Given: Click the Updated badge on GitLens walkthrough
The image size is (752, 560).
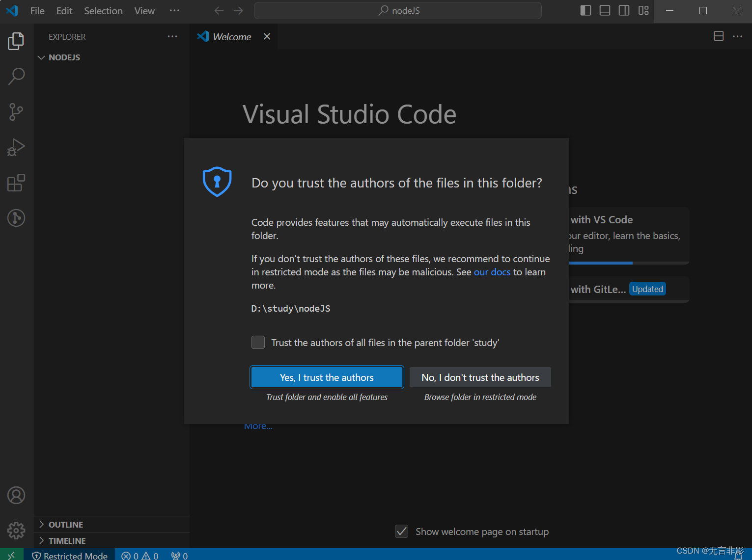Looking at the screenshot, I should pos(647,289).
